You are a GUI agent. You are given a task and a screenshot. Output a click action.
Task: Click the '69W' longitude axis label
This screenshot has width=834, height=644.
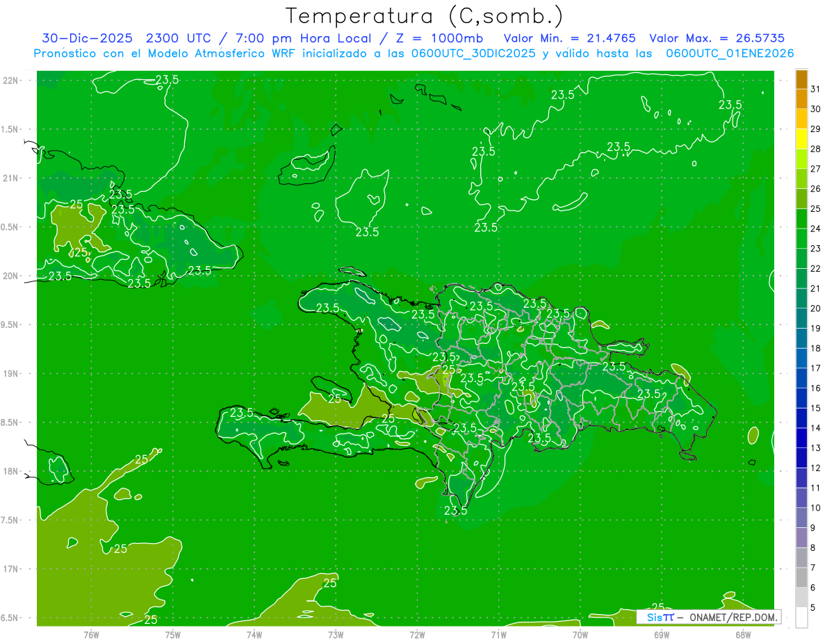pyautogui.click(x=662, y=635)
